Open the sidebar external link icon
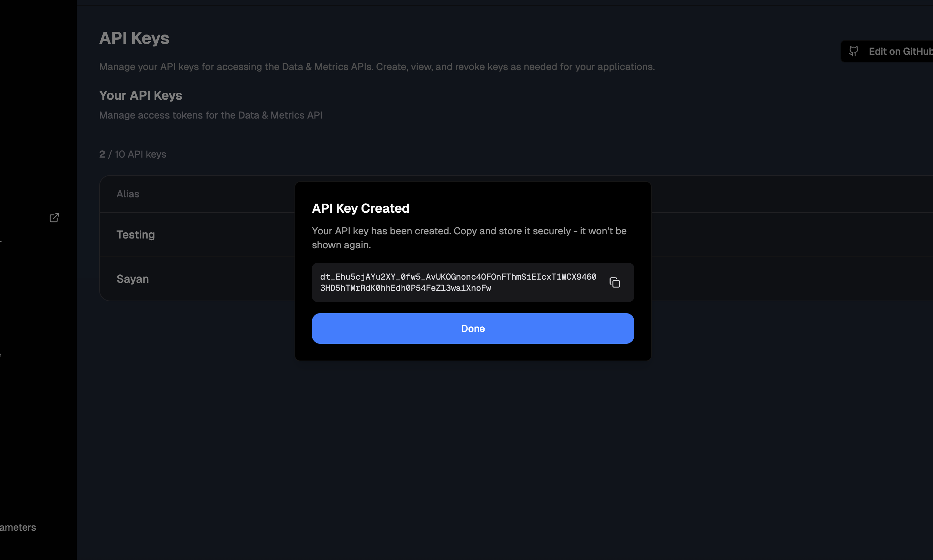The image size is (933, 560). [54, 218]
